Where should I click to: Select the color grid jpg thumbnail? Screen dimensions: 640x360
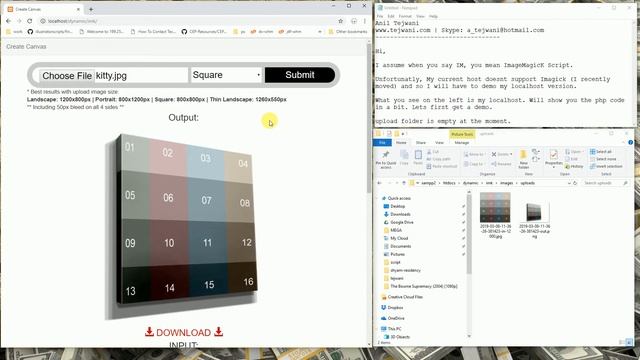(x=495, y=208)
